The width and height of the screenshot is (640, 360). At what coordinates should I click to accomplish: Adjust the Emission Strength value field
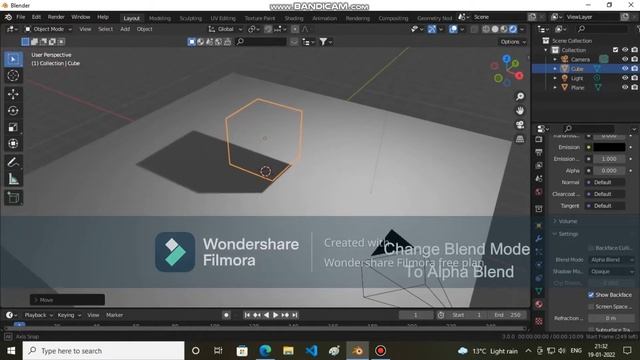[609, 159]
